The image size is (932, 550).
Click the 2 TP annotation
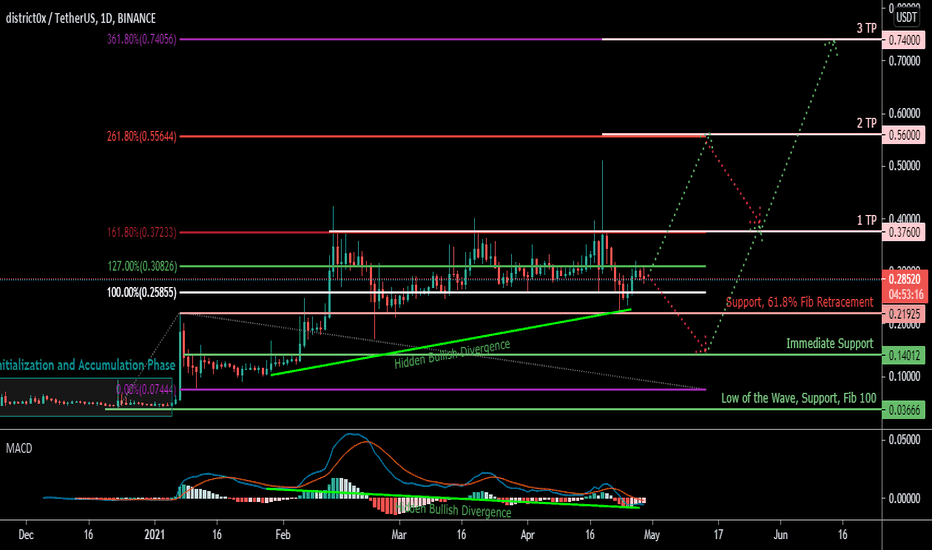(866, 123)
